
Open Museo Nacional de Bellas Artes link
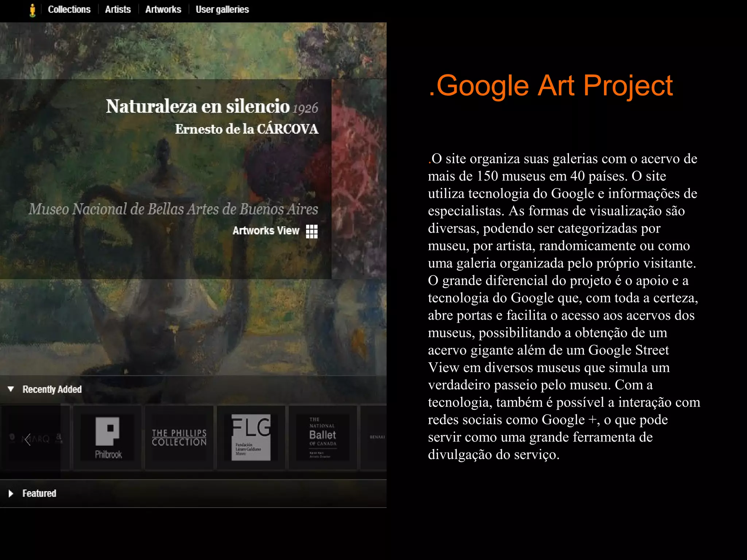tap(174, 209)
